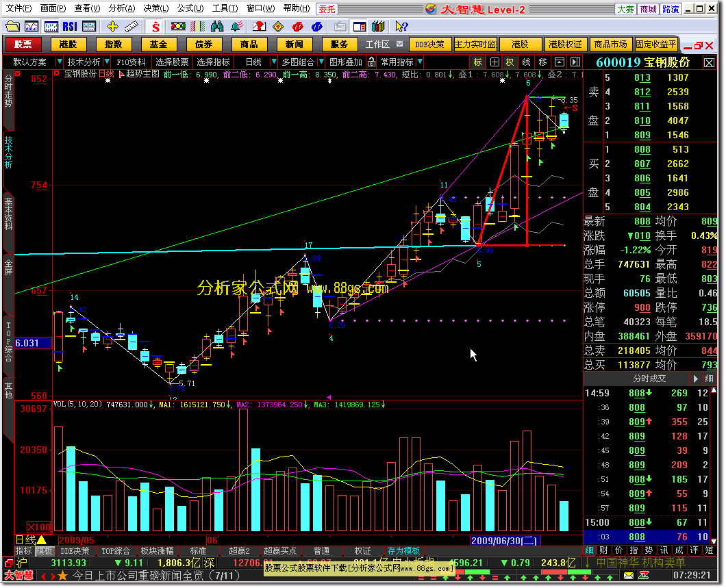Click the blue circular D icon
The width and height of the screenshot is (726, 588).
pyautogui.click(x=316, y=27)
